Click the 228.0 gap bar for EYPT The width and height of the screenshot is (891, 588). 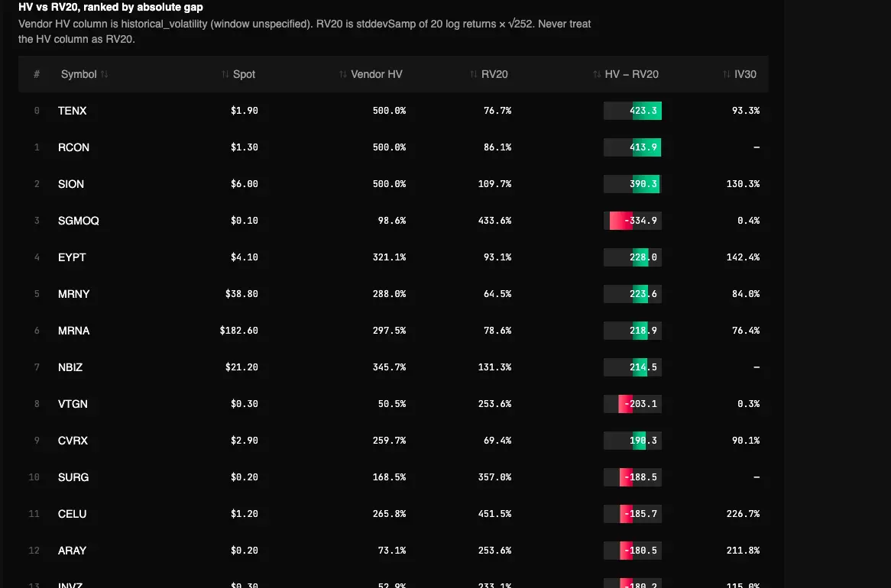click(633, 257)
